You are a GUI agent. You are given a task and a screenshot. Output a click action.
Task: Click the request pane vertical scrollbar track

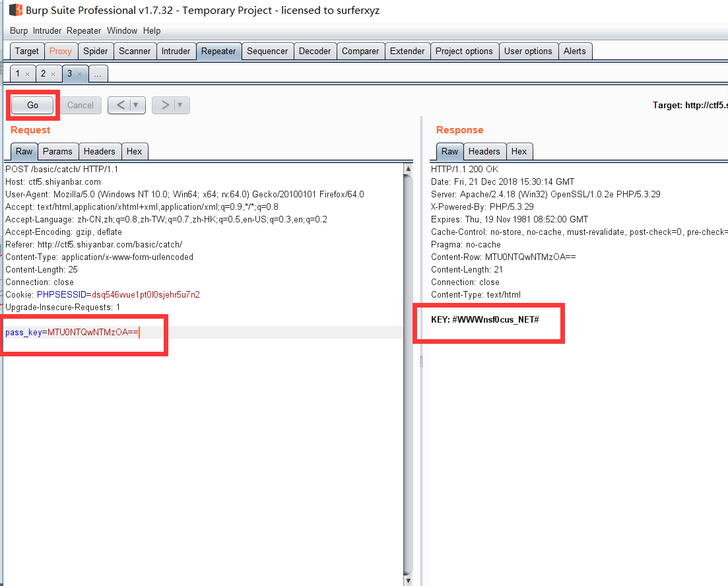coord(408,374)
